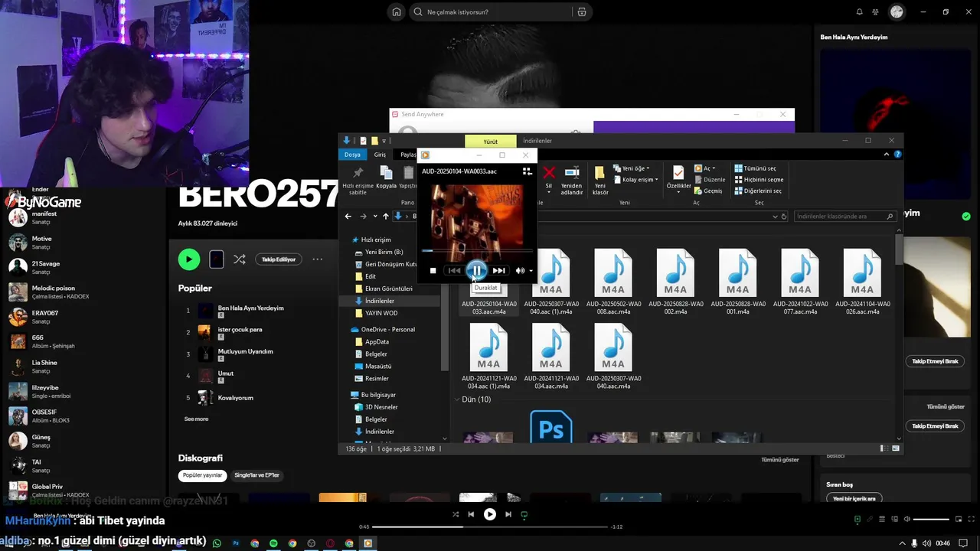Adjust Spotify volume slider
Image resolution: width=980 pixels, height=551 pixels.
pos(932,520)
